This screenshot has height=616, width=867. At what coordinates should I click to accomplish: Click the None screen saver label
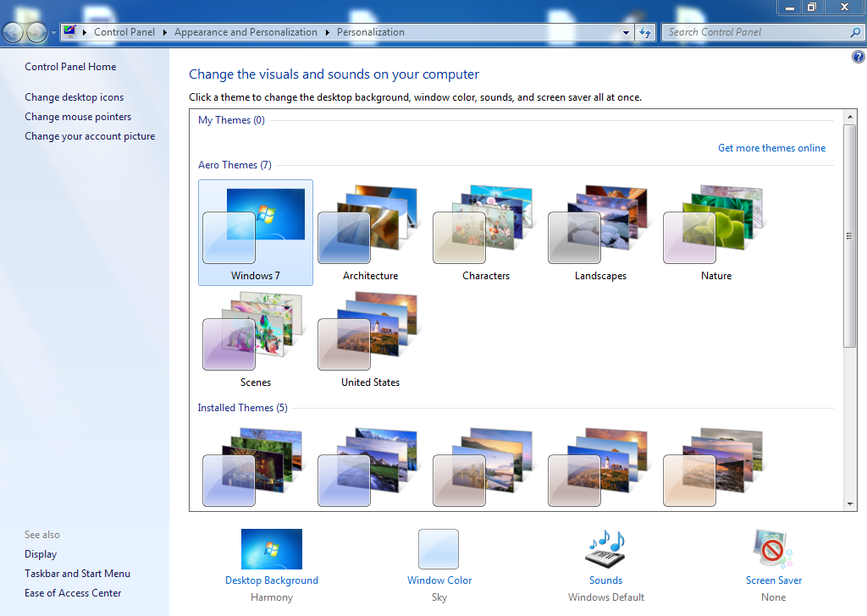pos(773,597)
